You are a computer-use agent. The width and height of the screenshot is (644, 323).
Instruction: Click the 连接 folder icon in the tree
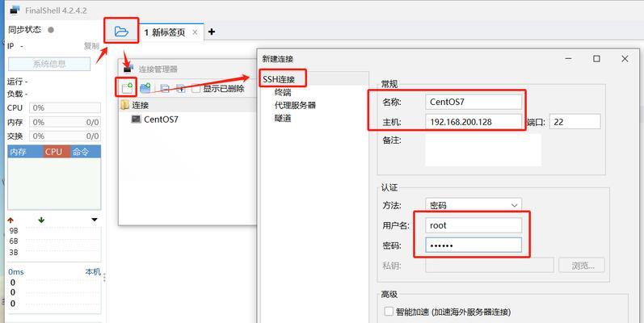pyautogui.click(x=125, y=105)
